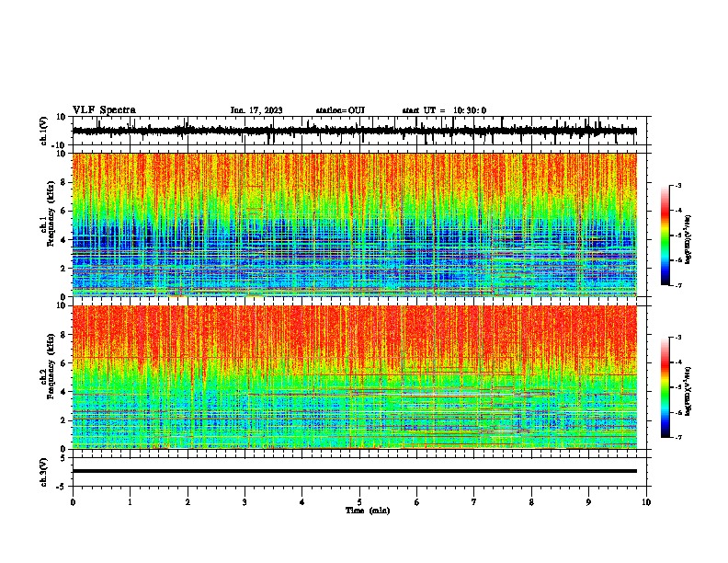This screenshot has height=563, width=728.
Task: Click the -3 tick on the ch.2 colorbar
Action: point(677,338)
